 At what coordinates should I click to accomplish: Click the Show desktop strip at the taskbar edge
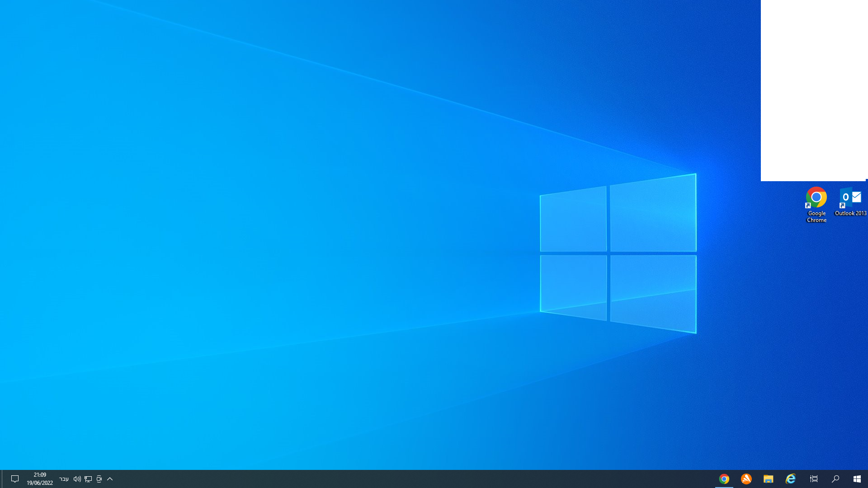click(x=1, y=479)
